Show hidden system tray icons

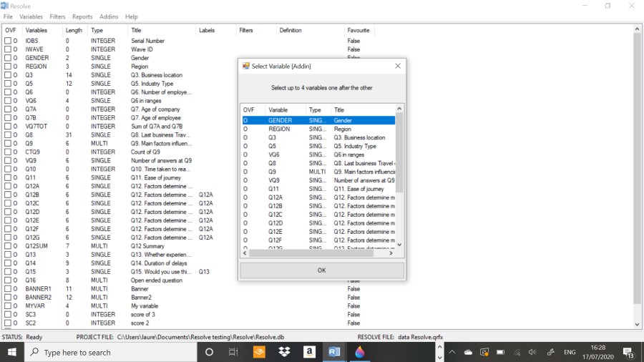pos(452,352)
